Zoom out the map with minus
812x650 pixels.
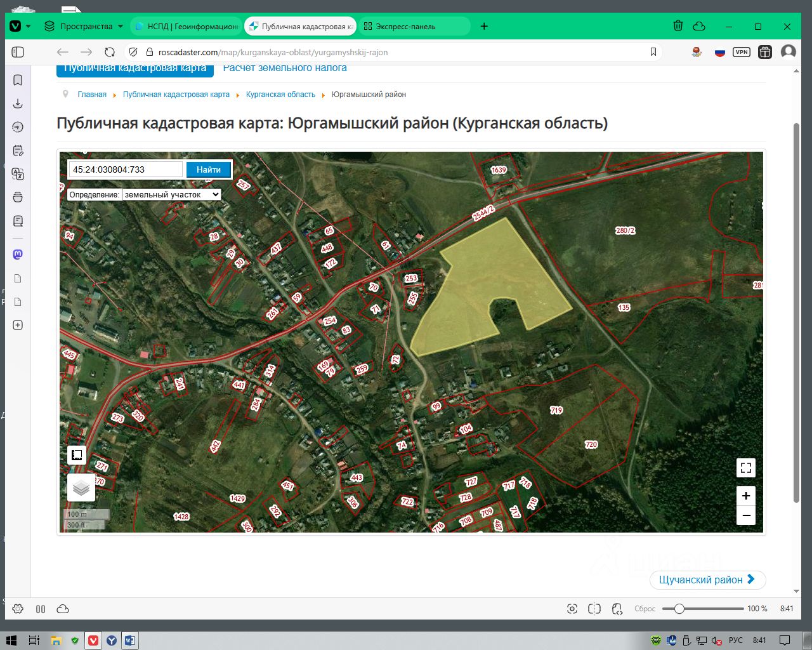746,515
